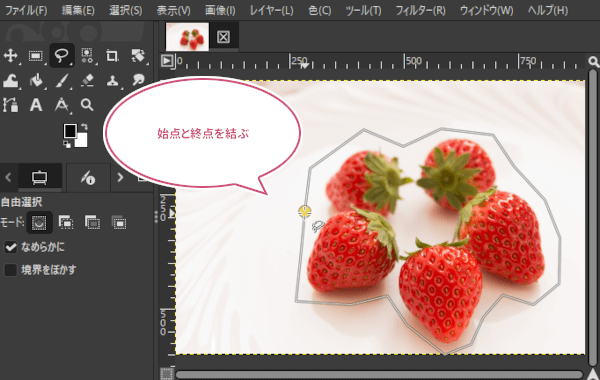This screenshot has width=600, height=380.
Task: Swap foreground and background colors arrow
Action: click(x=84, y=127)
